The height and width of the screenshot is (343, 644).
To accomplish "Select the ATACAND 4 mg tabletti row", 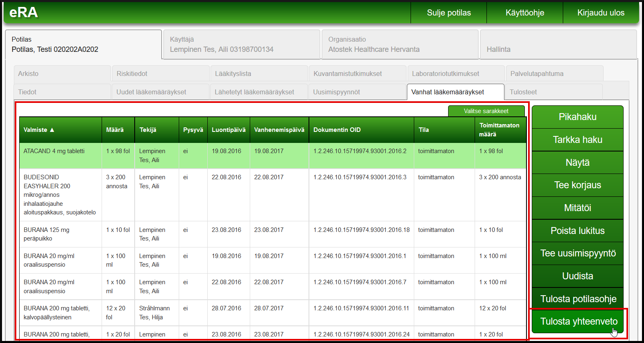I will tap(273, 156).
